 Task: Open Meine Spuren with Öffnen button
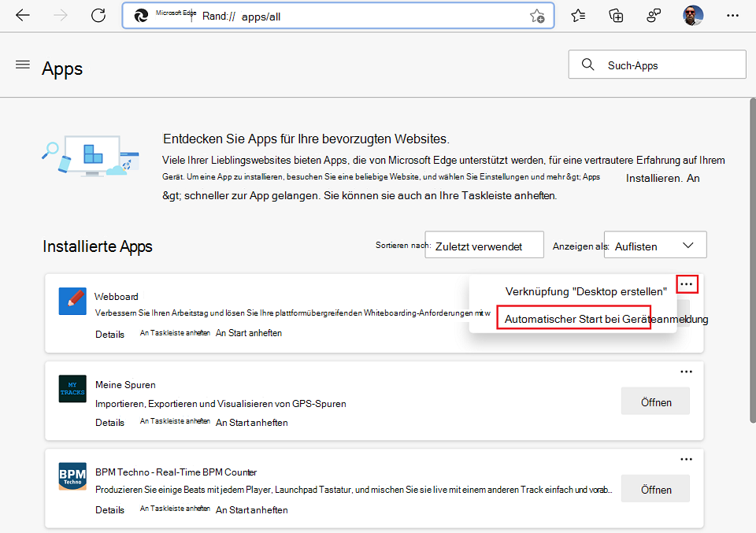655,401
